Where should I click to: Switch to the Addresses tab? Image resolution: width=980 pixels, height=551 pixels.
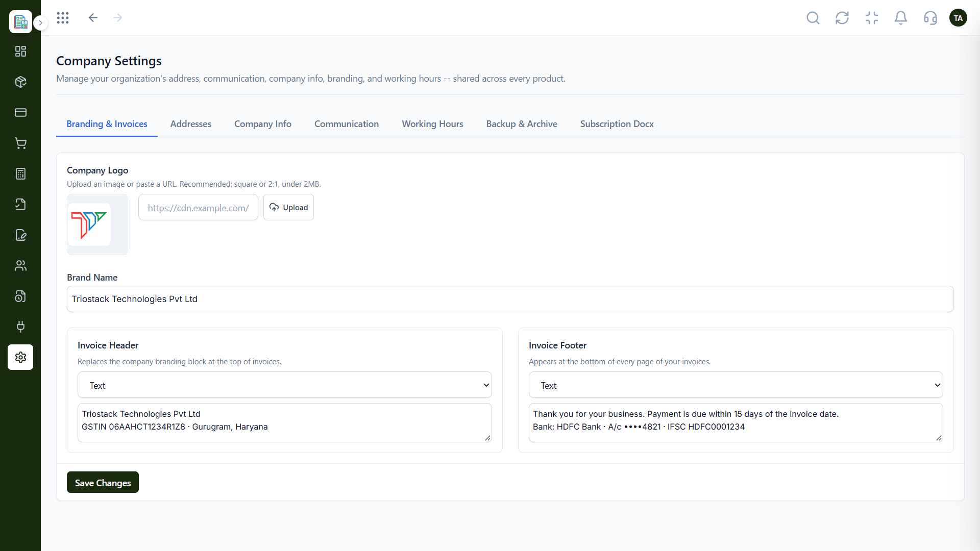191,124
